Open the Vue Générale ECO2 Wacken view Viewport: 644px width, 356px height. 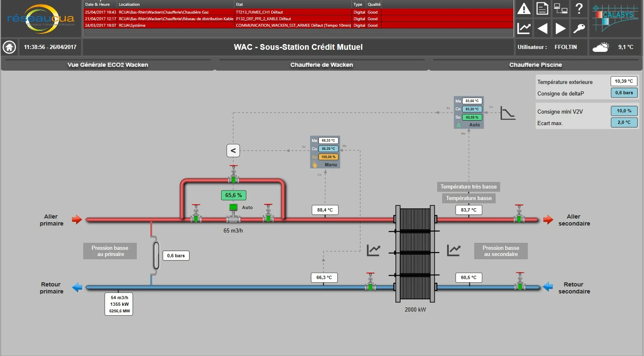tap(108, 65)
